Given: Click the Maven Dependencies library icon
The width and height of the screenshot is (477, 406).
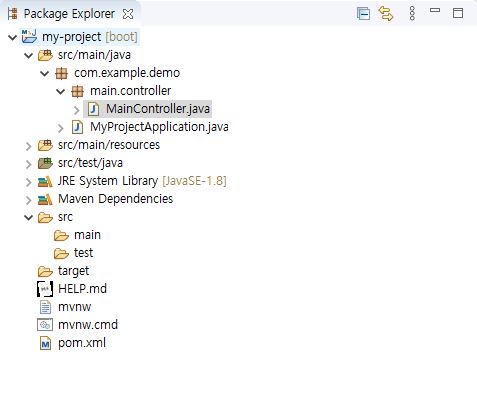Looking at the screenshot, I should [x=45, y=200].
